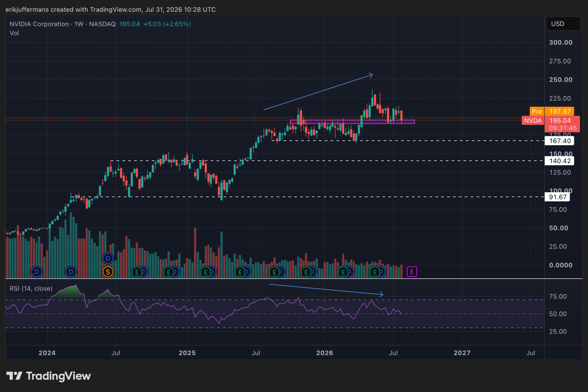
Task: Select the blue arrow trendline above the price
Action: 318,92
